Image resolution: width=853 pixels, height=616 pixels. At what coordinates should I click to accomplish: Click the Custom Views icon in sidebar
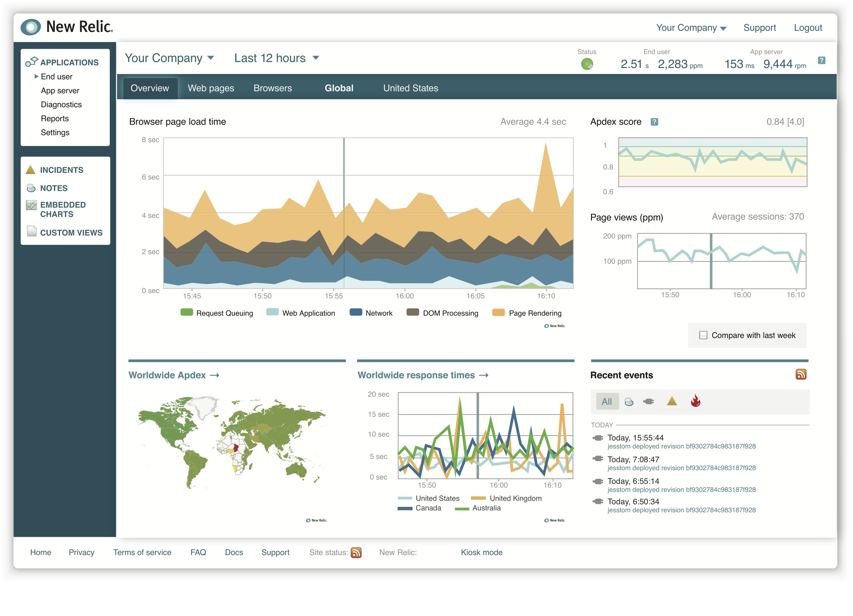coord(31,232)
